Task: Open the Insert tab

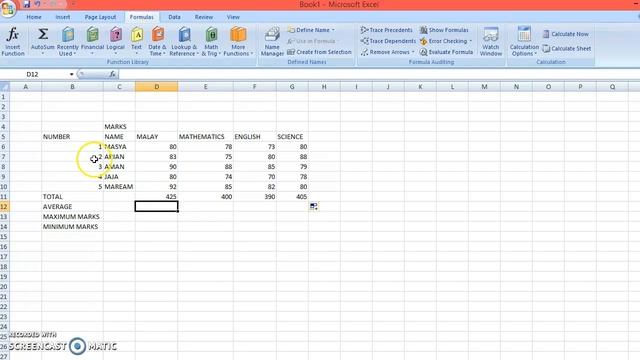Action: 62,17
